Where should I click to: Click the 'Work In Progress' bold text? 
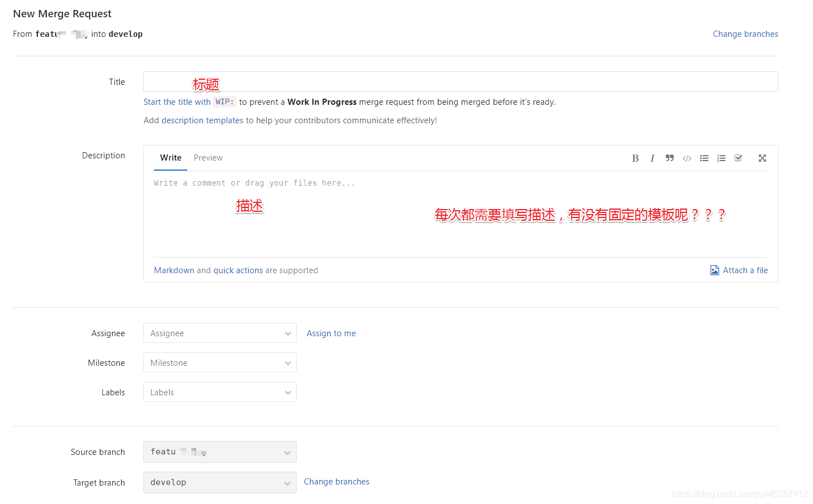(x=322, y=102)
